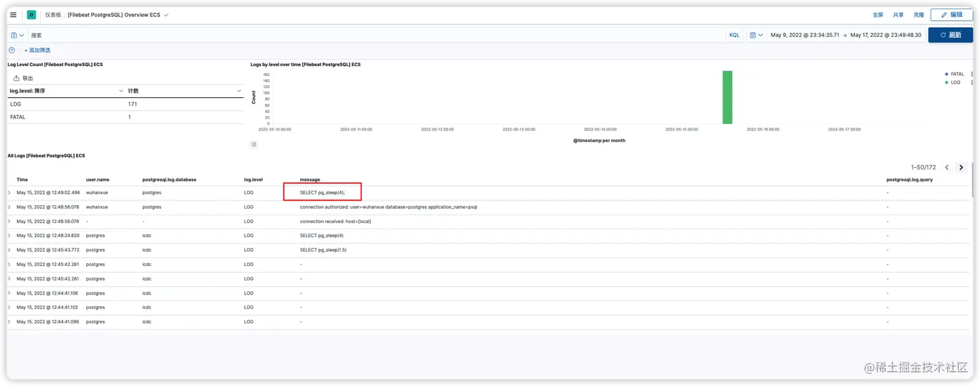Expand the 12:44:41.096 log row
Screen dimensions: 980x386
[10, 322]
